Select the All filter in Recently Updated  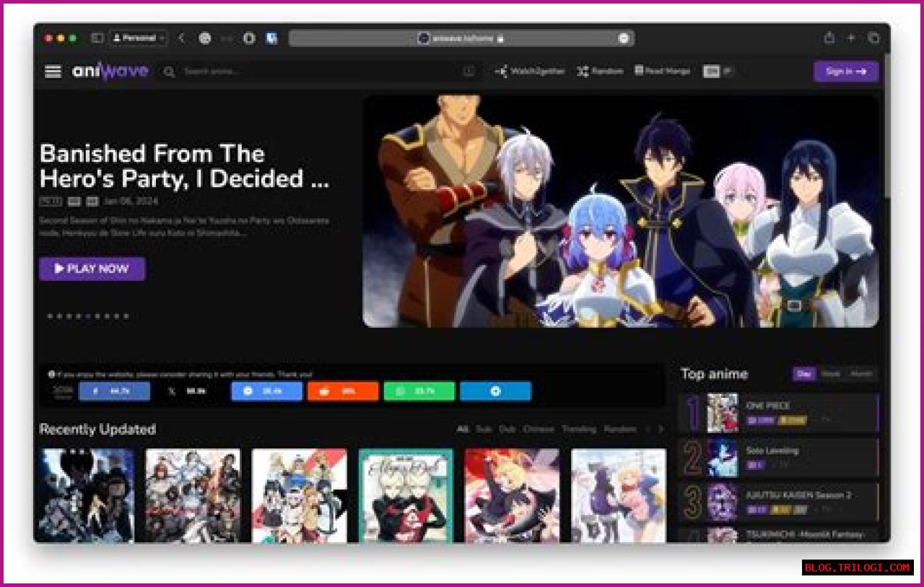pos(462,429)
